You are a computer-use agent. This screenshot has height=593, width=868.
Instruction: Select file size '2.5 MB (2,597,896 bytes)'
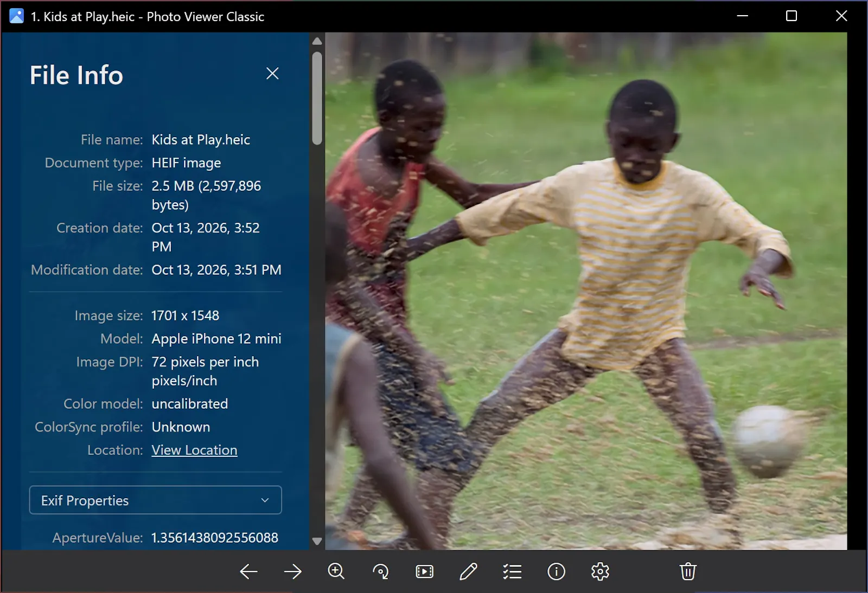point(206,195)
